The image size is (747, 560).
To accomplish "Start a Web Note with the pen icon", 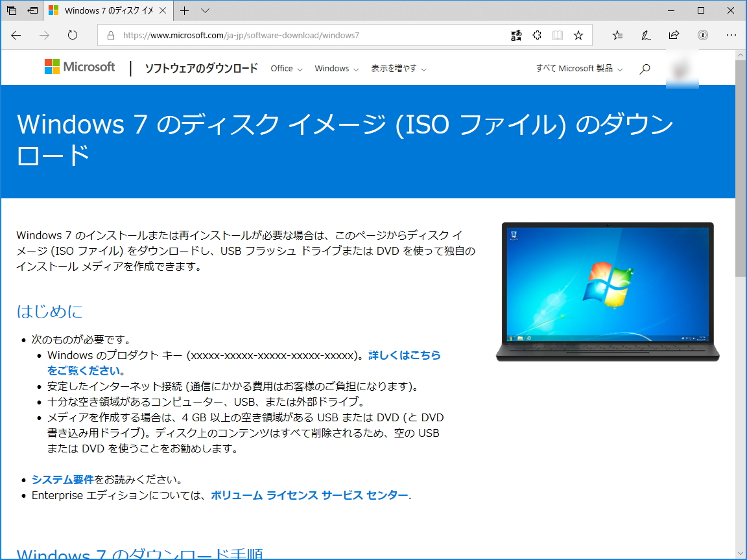I will pyautogui.click(x=646, y=35).
